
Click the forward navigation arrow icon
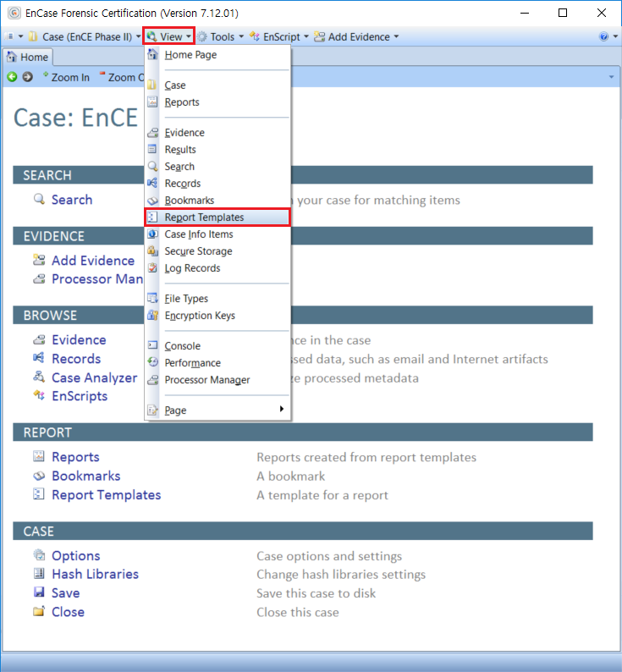(27, 77)
